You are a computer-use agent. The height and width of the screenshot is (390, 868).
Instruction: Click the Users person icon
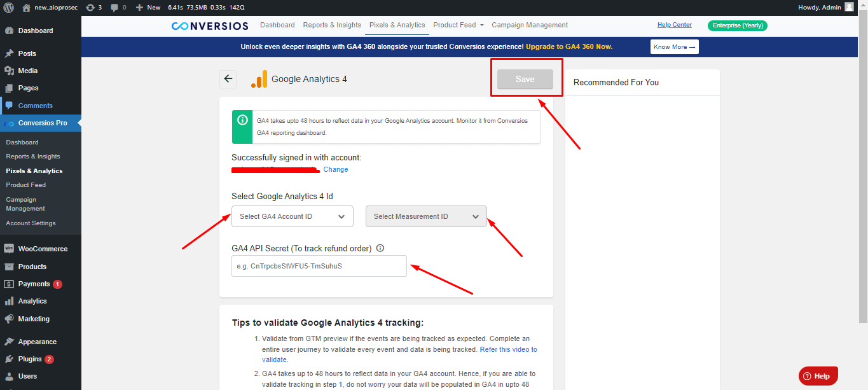[9, 376]
